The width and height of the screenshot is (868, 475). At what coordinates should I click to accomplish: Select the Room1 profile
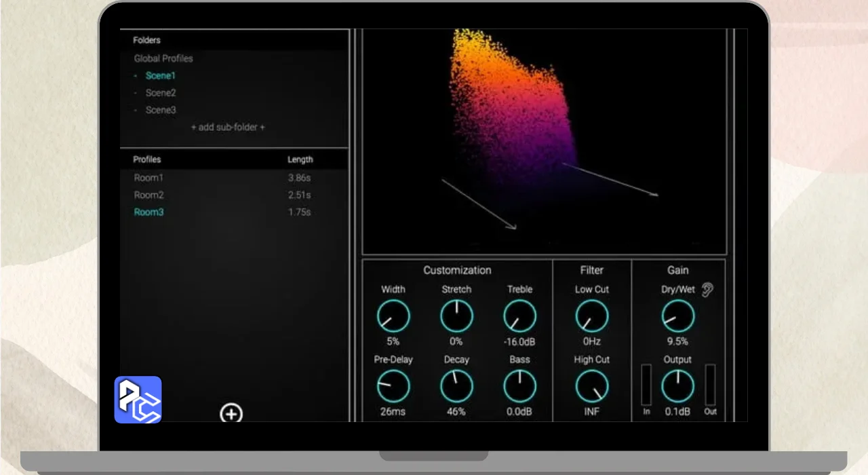tap(149, 178)
